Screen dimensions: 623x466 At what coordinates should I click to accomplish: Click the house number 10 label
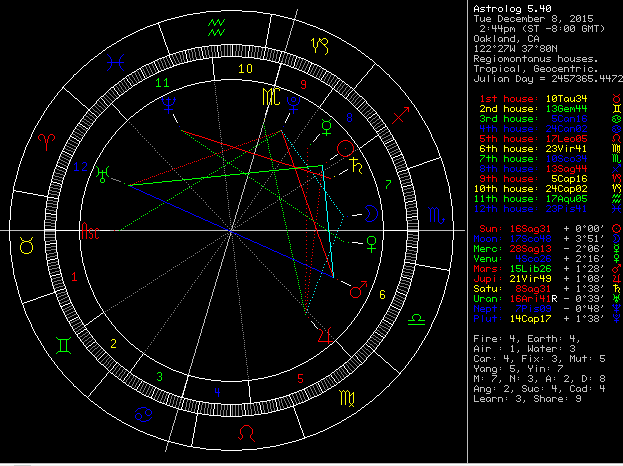coord(245,69)
